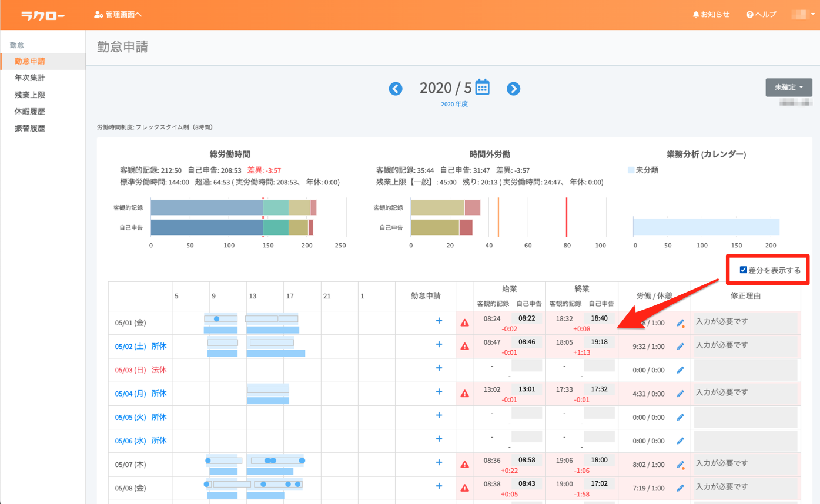Add attendance request for 05/03 with plus icon
820x504 pixels.
coord(439,368)
